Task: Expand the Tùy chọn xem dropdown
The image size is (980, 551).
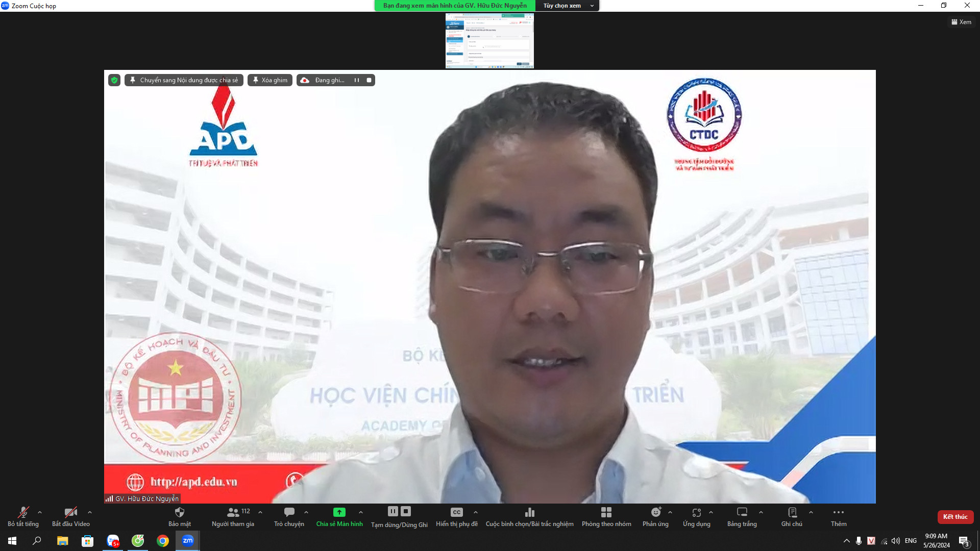Action: tap(567, 6)
